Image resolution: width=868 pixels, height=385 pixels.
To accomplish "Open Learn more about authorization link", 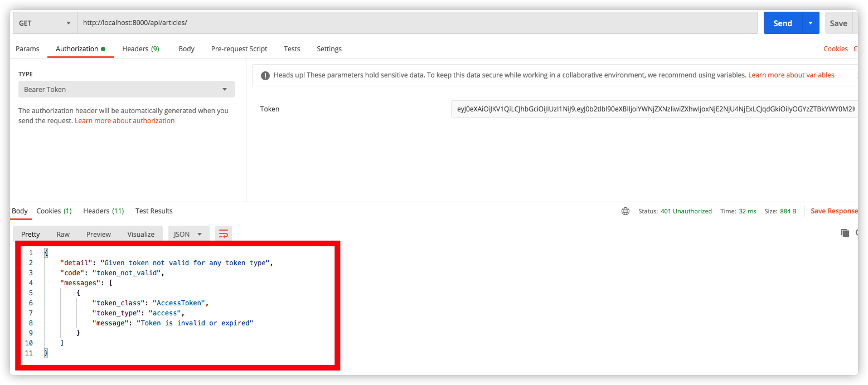I will point(124,121).
